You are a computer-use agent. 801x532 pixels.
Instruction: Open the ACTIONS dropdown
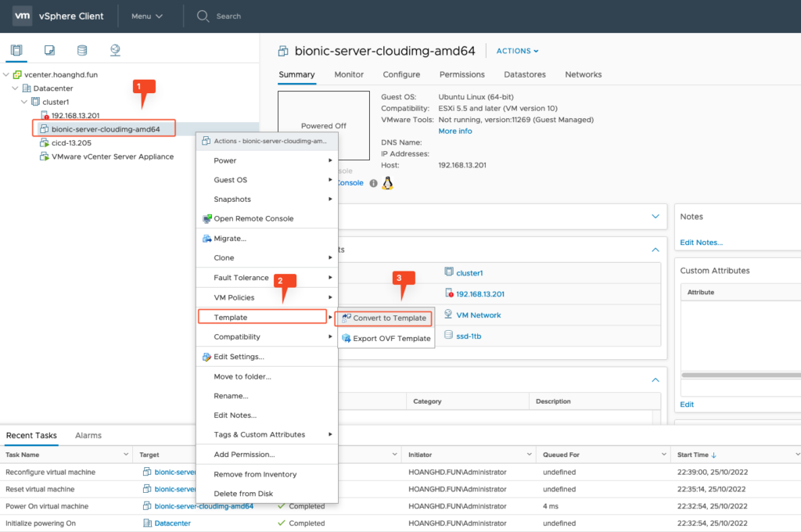(x=517, y=51)
